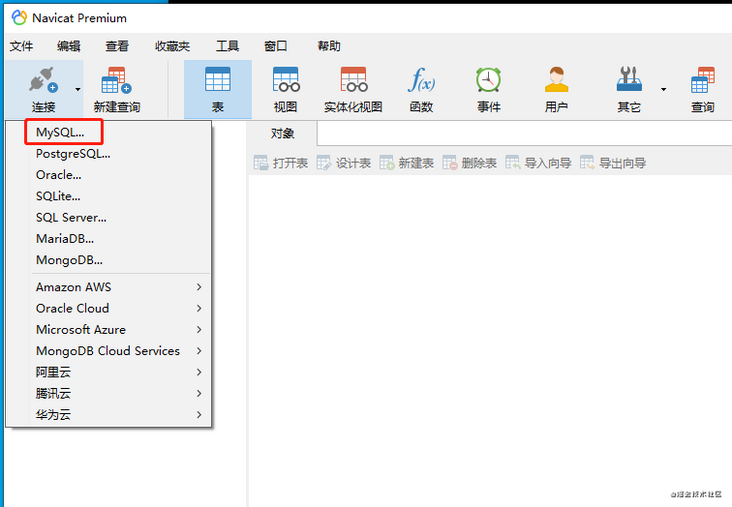Click the Query (查询) toolbar icon

click(703, 80)
